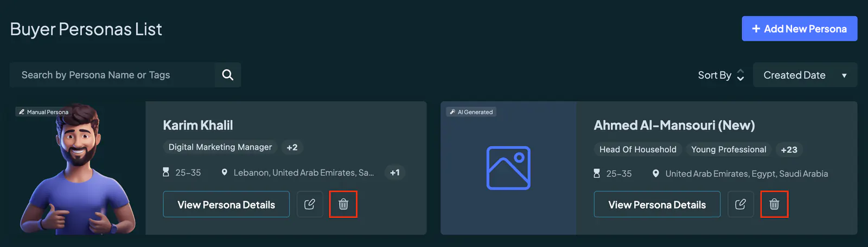Viewport: 868px width, 247px height.
Task: Select the Digital Marketing Manager tag
Action: point(220,147)
